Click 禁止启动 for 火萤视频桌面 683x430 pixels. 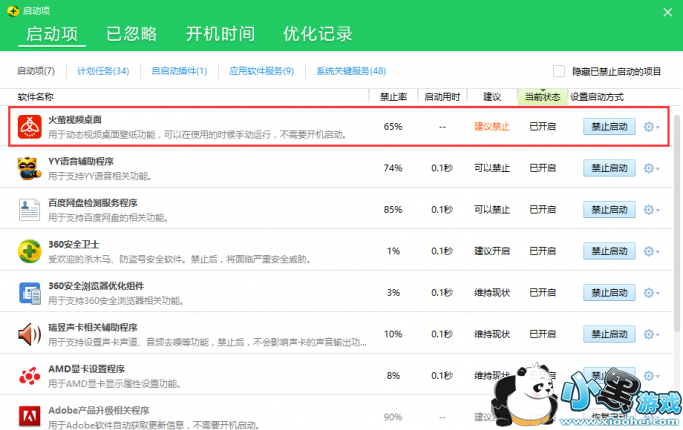tap(609, 127)
